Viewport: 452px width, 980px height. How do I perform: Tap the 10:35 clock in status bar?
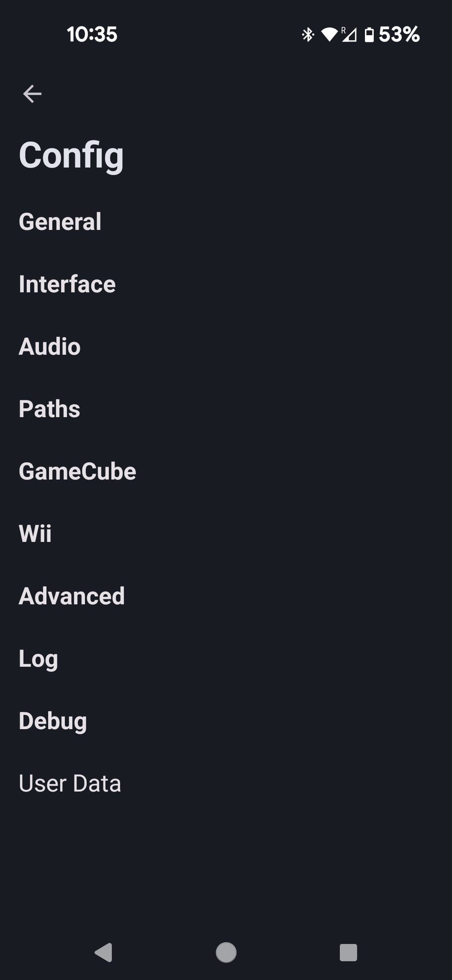point(92,34)
